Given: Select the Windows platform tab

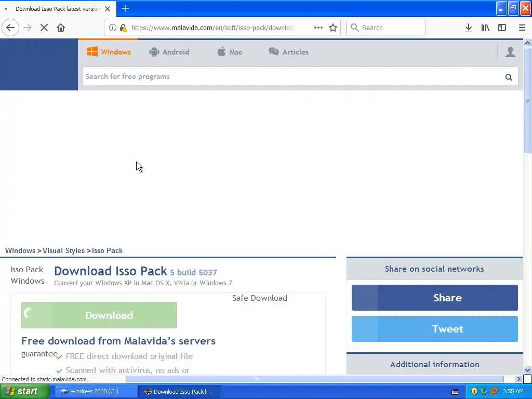Looking at the screenshot, I should pyautogui.click(x=109, y=52).
